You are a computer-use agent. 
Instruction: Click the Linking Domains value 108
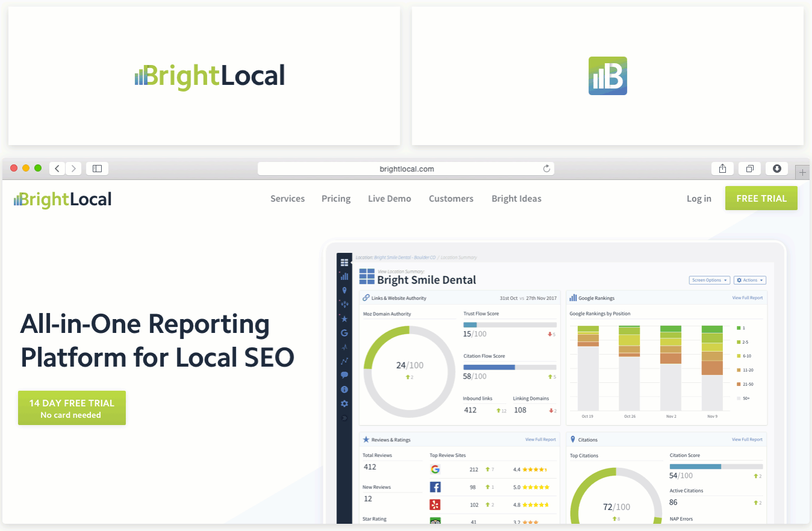(x=520, y=410)
